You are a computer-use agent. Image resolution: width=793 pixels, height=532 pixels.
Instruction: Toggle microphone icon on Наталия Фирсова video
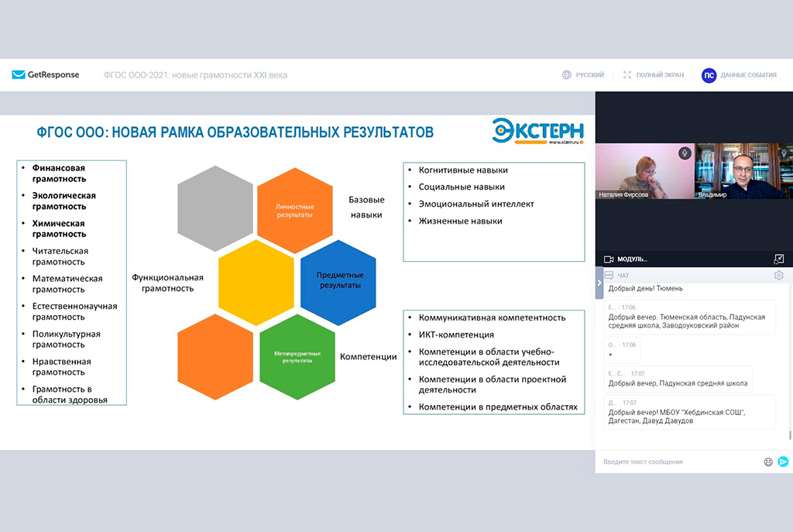point(685,153)
